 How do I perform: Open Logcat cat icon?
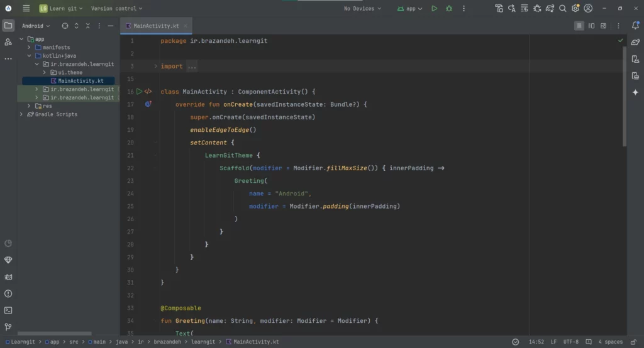(x=8, y=277)
